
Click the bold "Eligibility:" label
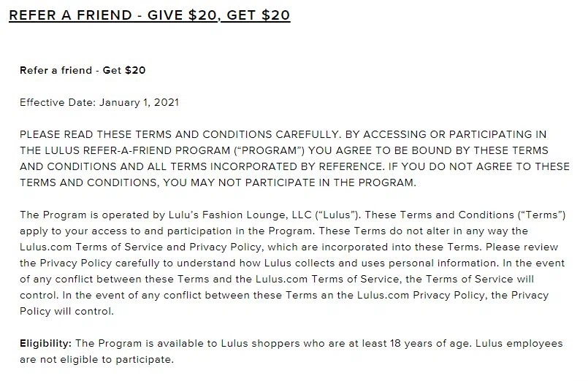point(46,343)
